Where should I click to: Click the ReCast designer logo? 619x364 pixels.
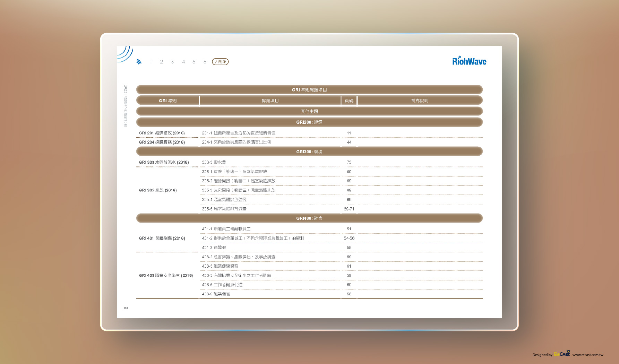click(562, 353)
